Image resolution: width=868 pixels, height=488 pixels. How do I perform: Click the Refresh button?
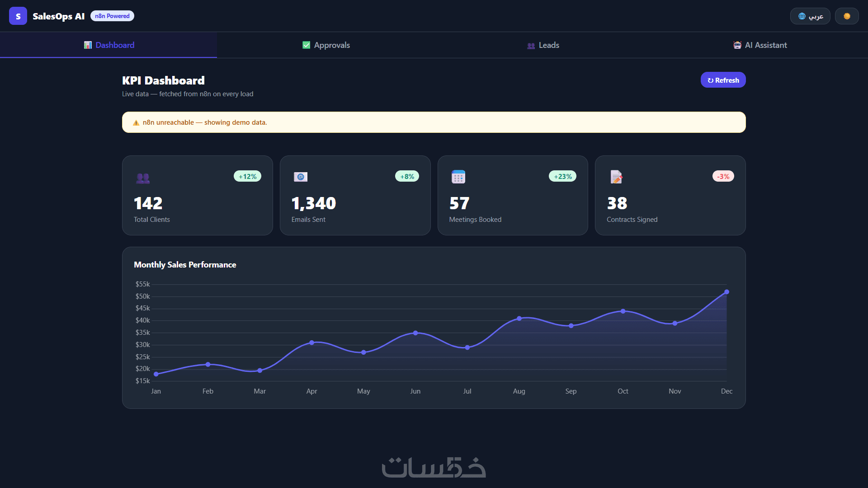tap(723, 80)
